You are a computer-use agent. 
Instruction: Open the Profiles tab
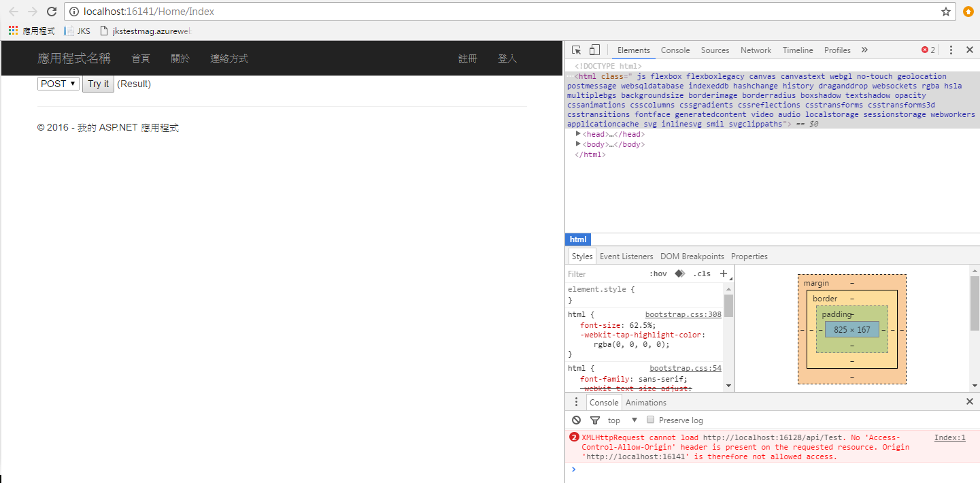[x=837, y=50]
